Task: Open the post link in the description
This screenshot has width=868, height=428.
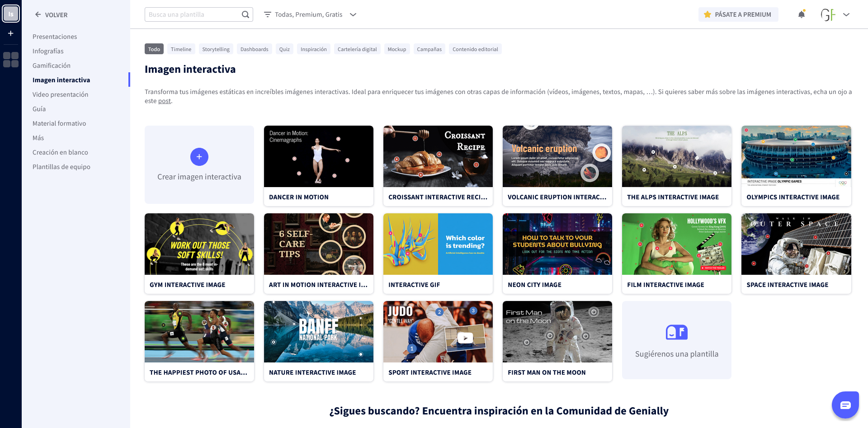Action: (164, 101)
